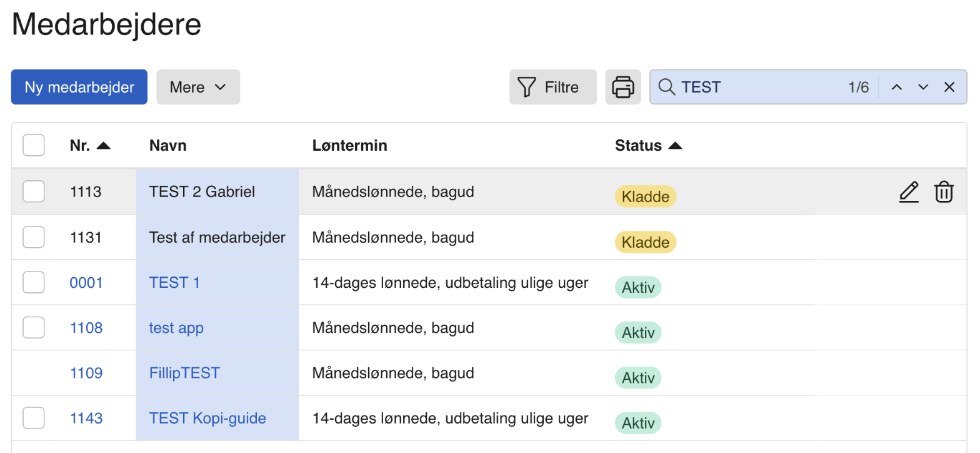Viewport: 980px width, 453px height.
Task: Click employee number link 1143
Action: pos(86,418)
